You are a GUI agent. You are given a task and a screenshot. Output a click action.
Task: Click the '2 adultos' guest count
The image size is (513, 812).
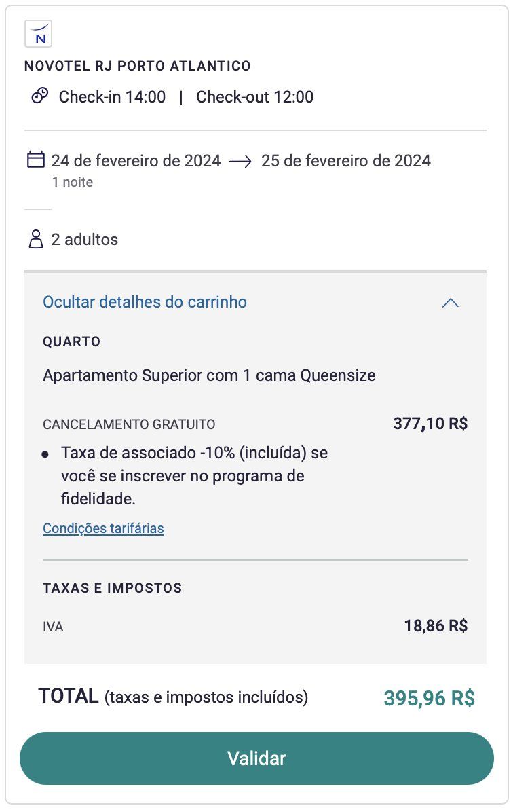pyautogui.click(x=84, y=240)
